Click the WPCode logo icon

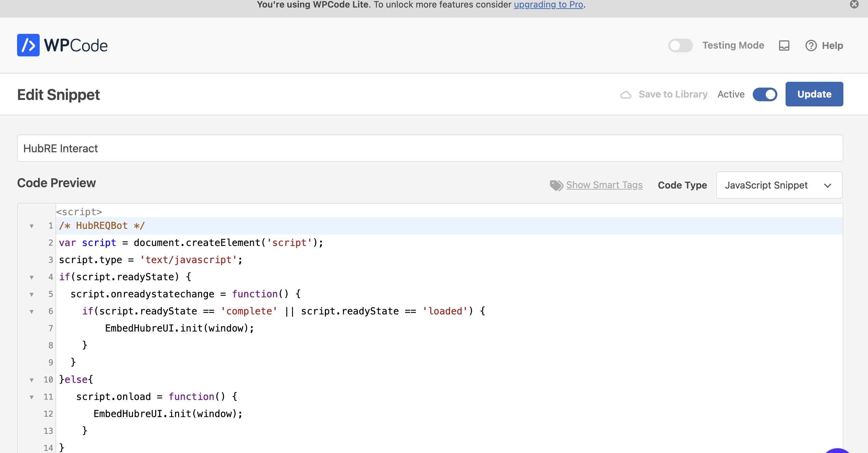[x=28, y=45]
